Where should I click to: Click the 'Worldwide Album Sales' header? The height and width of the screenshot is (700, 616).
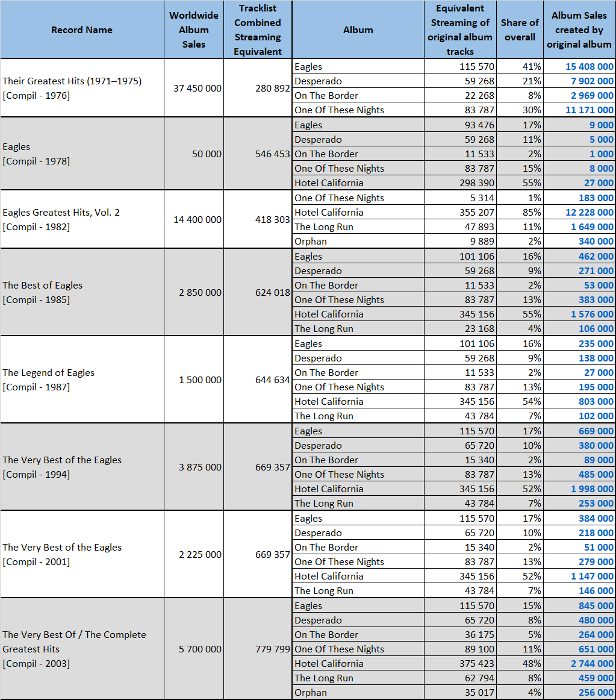[x=194, y=30]
